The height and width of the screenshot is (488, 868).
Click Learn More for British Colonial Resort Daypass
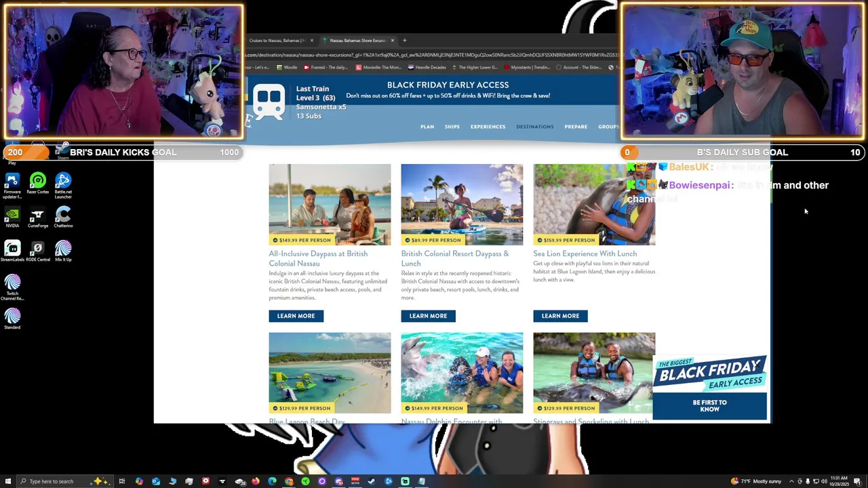tap(428, 316)
